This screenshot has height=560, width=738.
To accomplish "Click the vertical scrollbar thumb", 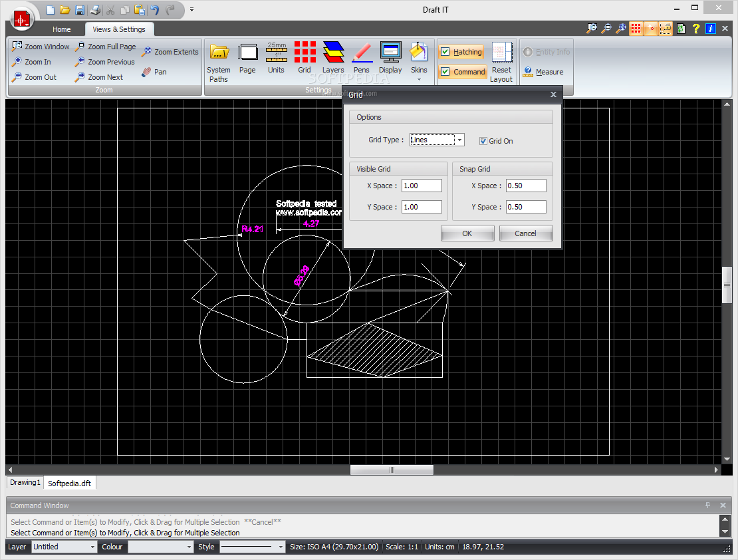I will pos(727,285).
